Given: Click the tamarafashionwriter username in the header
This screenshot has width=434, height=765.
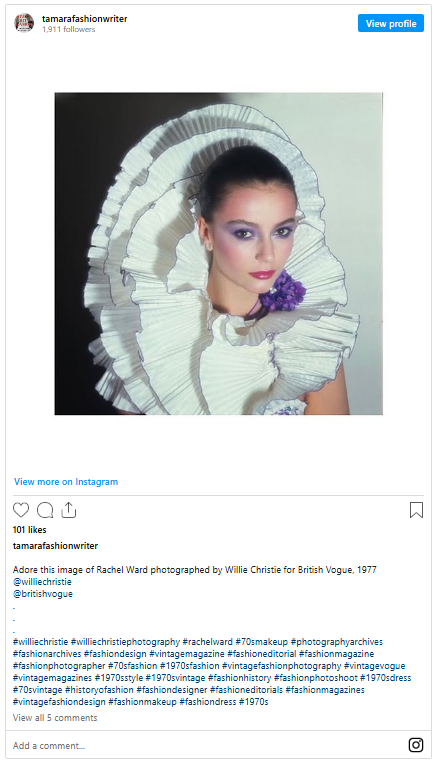Looking at the screenshot, I should (x=84, y=19).
